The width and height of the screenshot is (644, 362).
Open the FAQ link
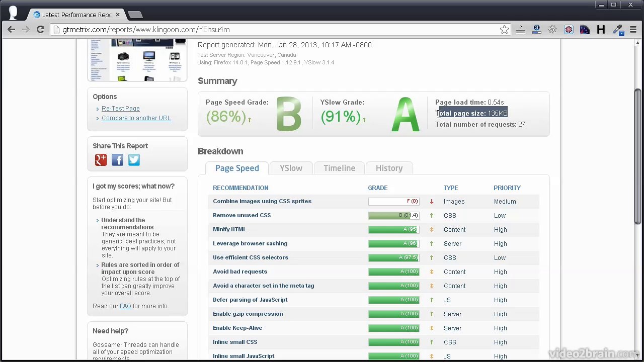[x=125, y=306]
